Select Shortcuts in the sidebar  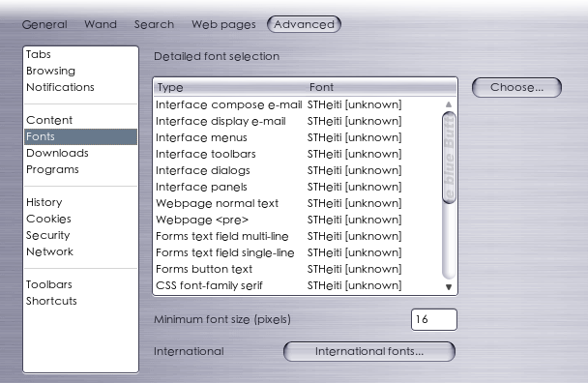[x=80, y=301]
